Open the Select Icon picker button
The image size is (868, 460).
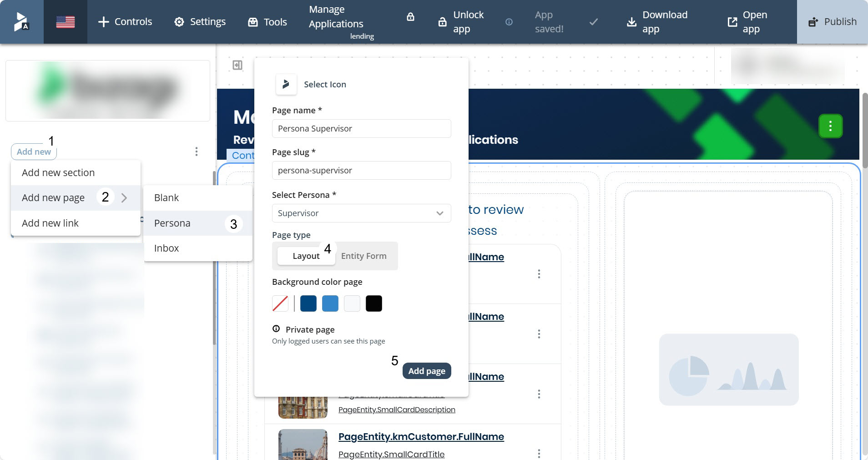(x=286, y=84)
